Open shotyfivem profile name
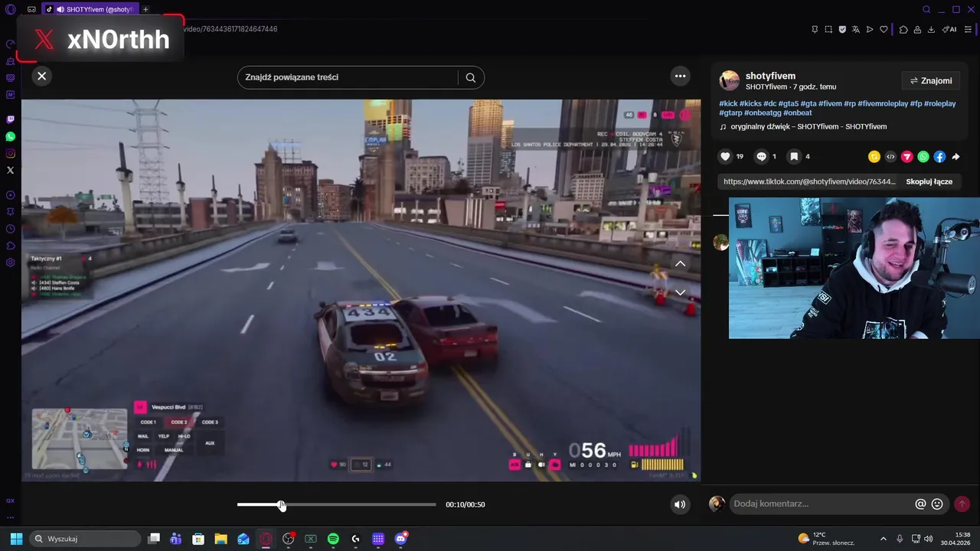980x551 pixels. 770,76
